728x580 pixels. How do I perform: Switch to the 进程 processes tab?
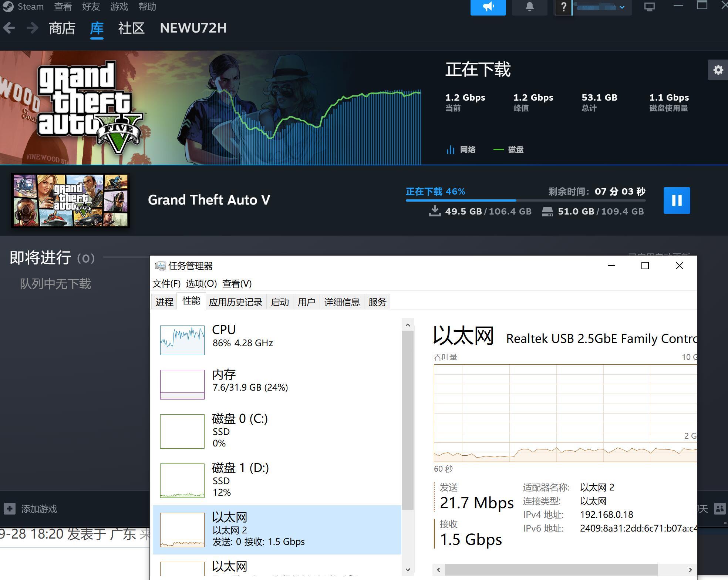pyautogui.click(x=164, y=302)
